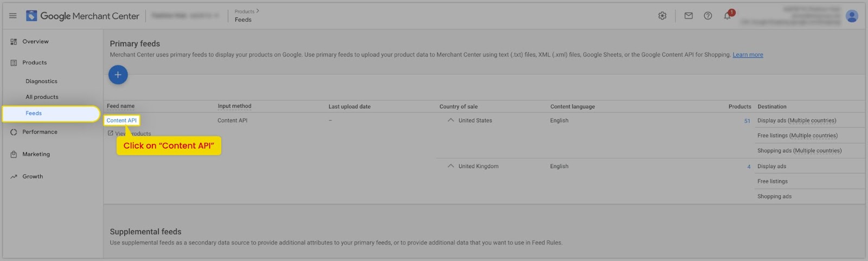Collapse the United Kingdom row

pyautogui.click(x=451, y=166)
